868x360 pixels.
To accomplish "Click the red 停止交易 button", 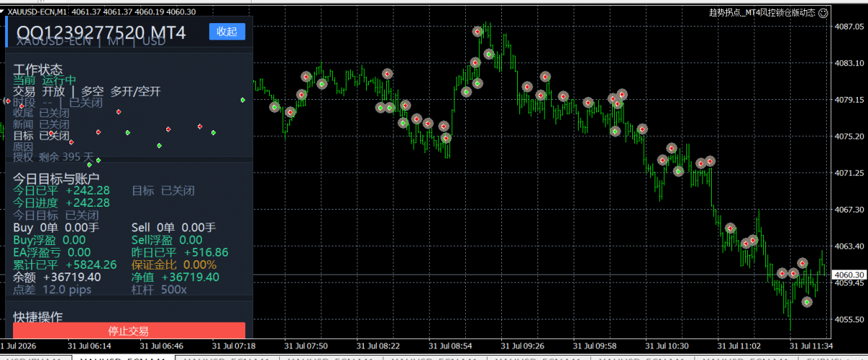I will coord(129,331).
